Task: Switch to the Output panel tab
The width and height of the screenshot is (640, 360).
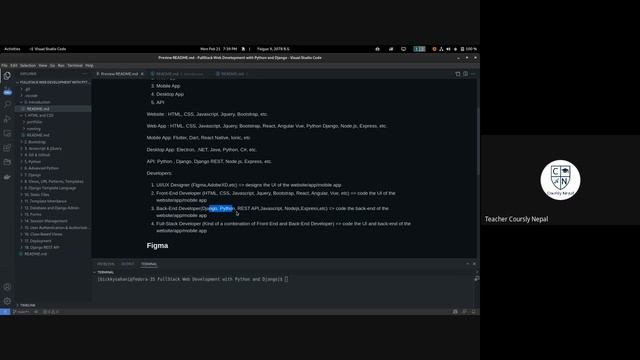Action: [127, 264]
